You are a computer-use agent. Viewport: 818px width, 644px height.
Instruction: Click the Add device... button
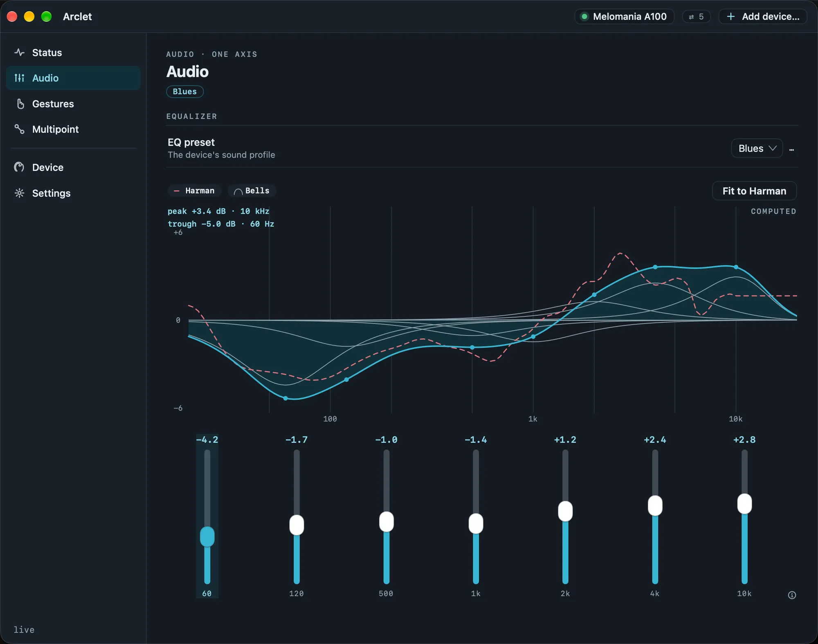(762, 16)
